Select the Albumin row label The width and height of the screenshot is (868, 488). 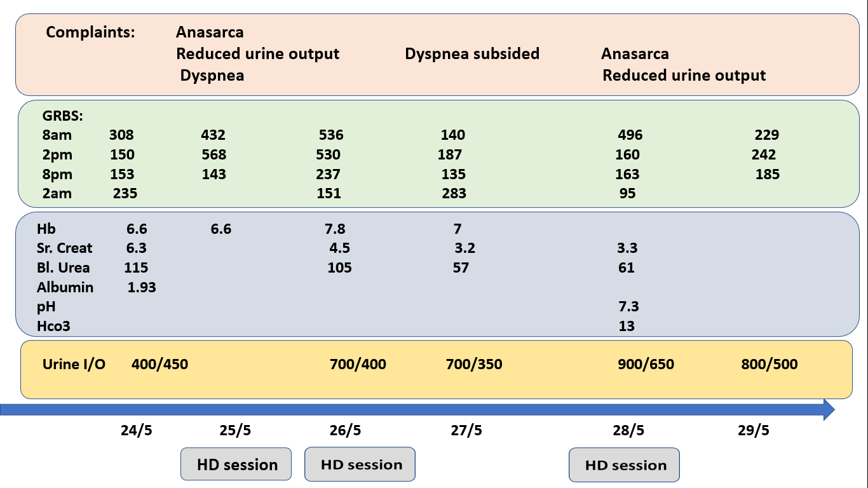point(65,288)
